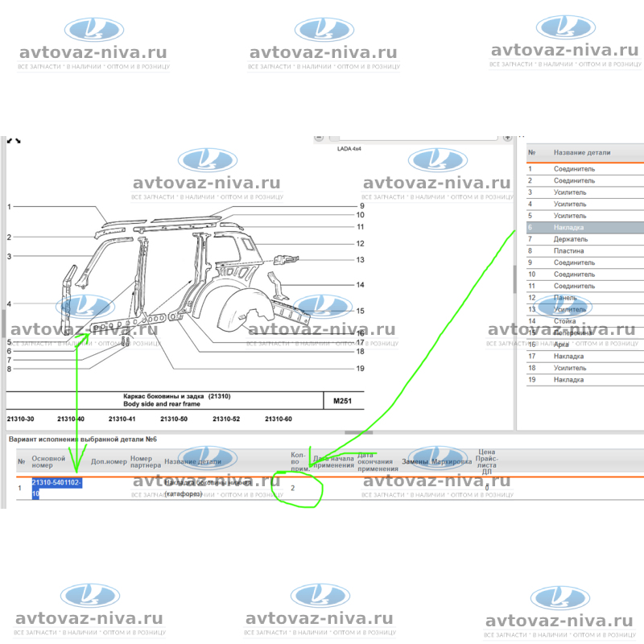Open variant link 21310-41
Viewport: 644px width, 644px height.
122,419
